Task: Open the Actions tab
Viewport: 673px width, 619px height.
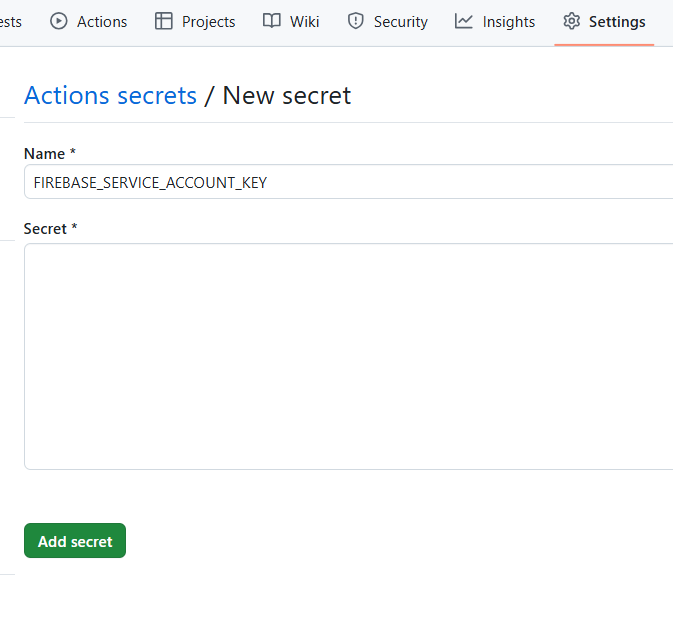Action: click(x=88, y=21)
